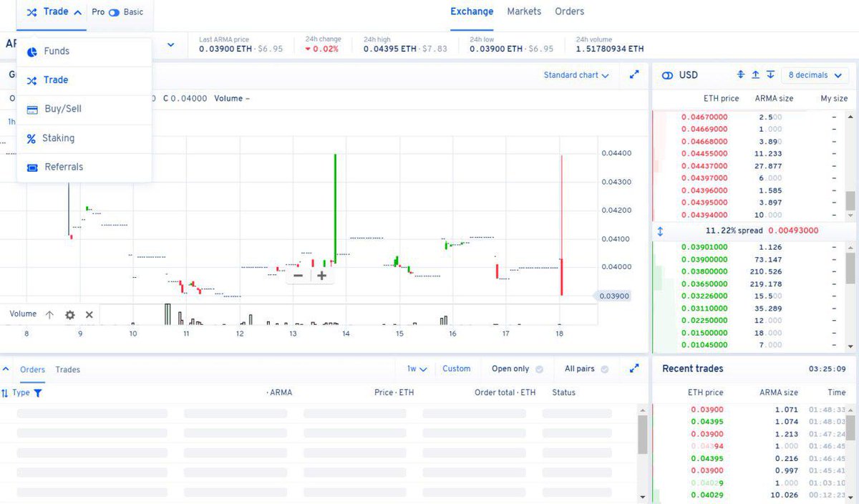Screen dimensions: 859x504
Task: Open the Staking menu entry
Action: pos(84,138)
